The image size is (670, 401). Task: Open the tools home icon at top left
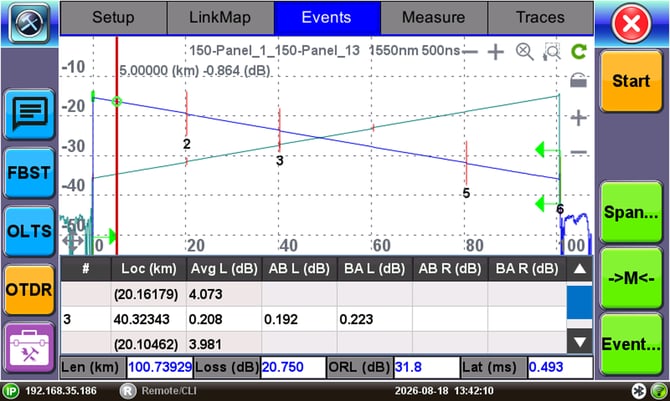pos(29,23)
